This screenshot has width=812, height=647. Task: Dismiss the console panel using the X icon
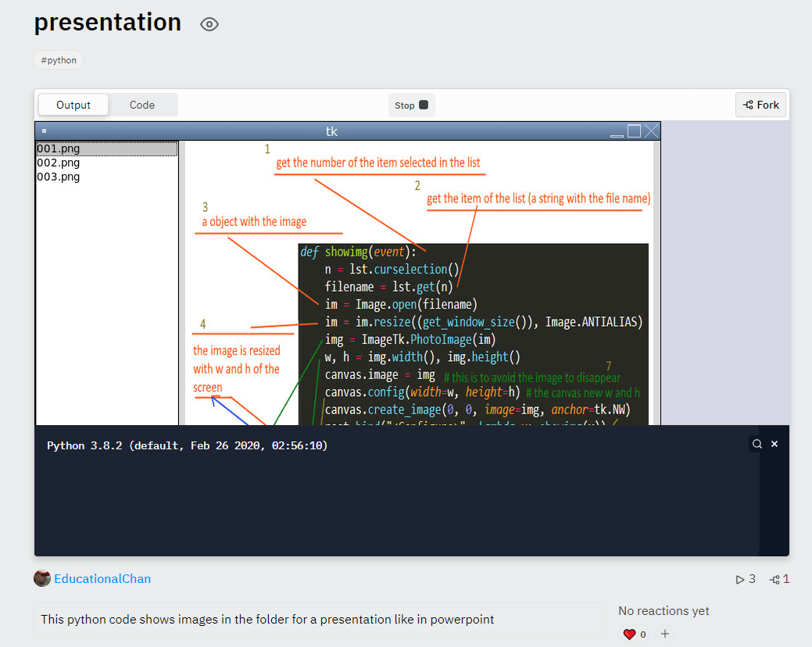coord(774,443)
